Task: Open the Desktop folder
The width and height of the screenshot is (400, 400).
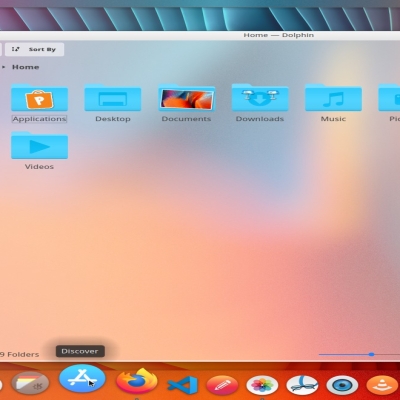Action: coord(113,103)
